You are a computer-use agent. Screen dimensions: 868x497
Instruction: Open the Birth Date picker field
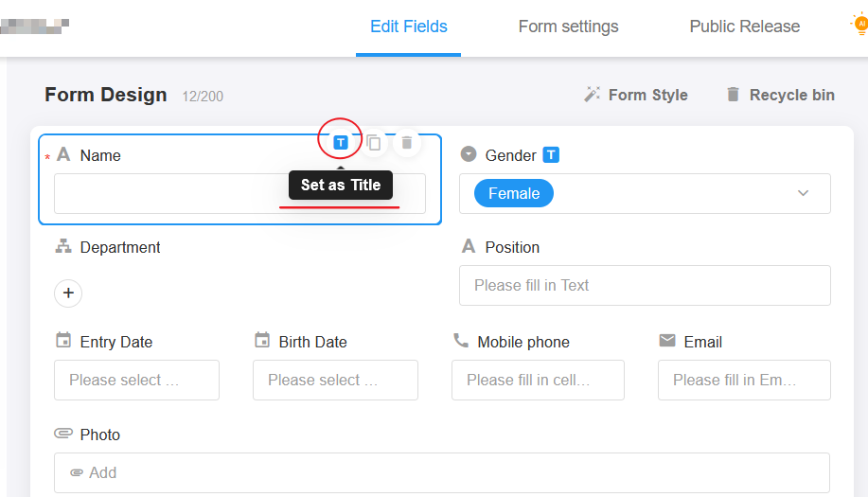[x=335, y=381]
